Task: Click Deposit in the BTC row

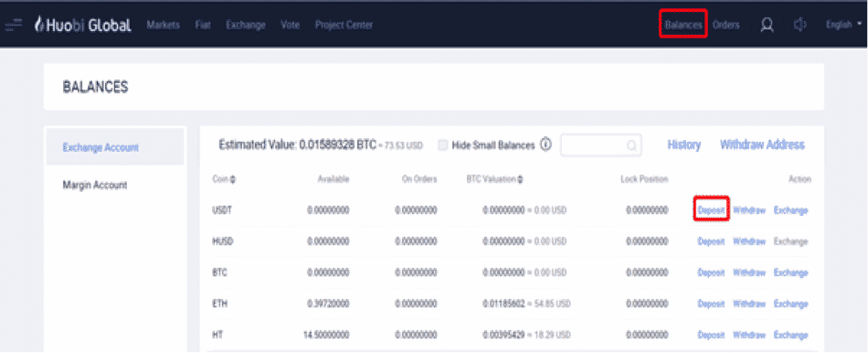Action: [x=712, y=273]
